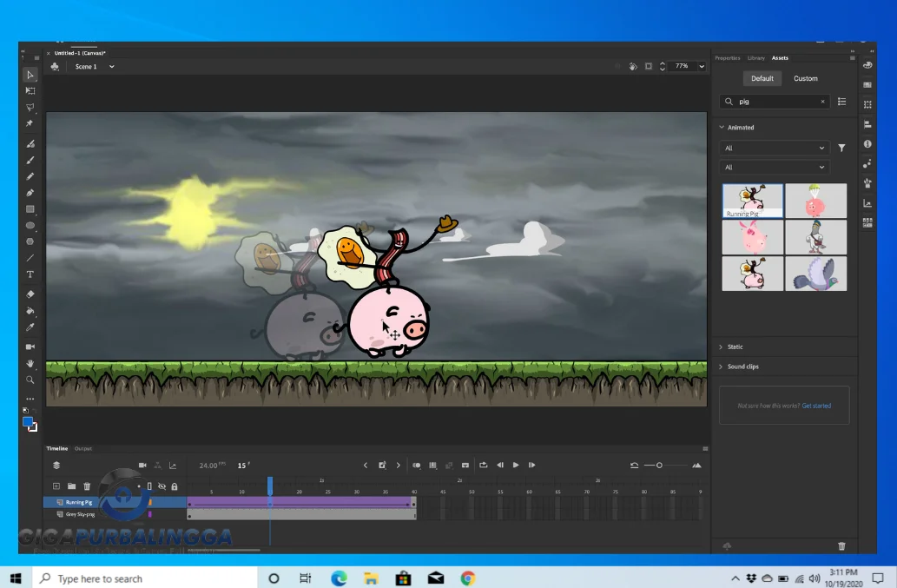897x588 pixels.
Task: Switch to the Properties tab
Action: click(x=727, y=58)
